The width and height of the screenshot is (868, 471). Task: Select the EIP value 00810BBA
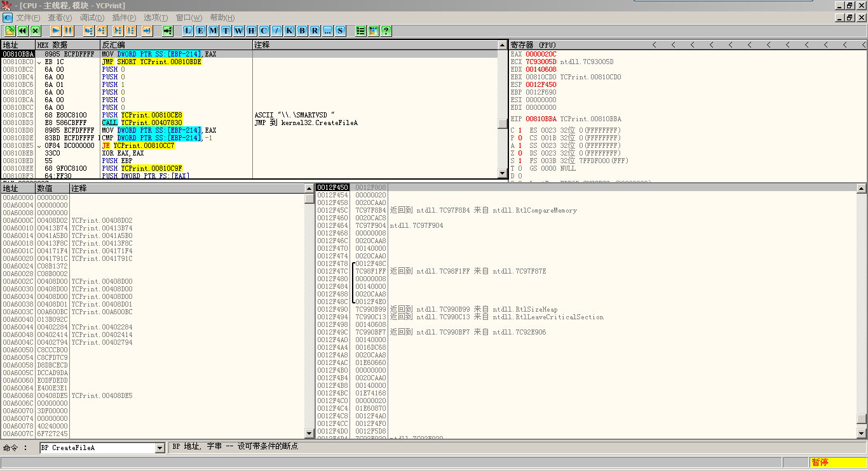coord(541,119)
